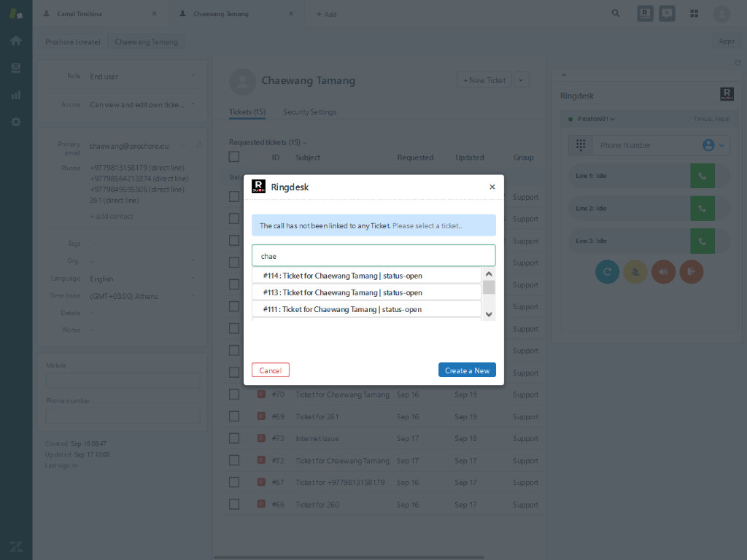Open the dial pad keypad icon

coord(581,145)
